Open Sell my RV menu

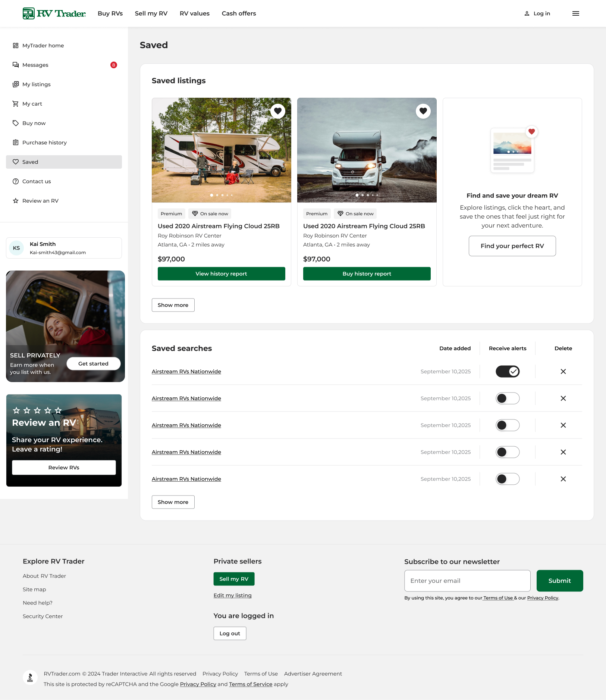pos(151,13)
